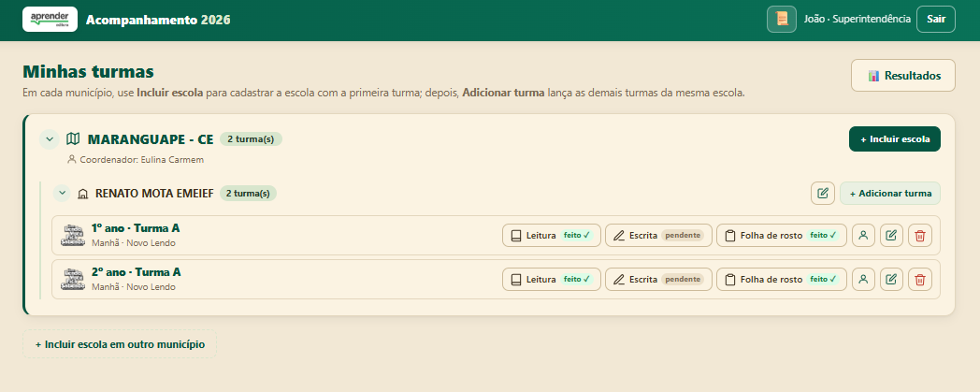Click the Acompanhamento 2026 header title
Image resolution: width=980 pixels, height=392 pixels.
pos(158,20)
